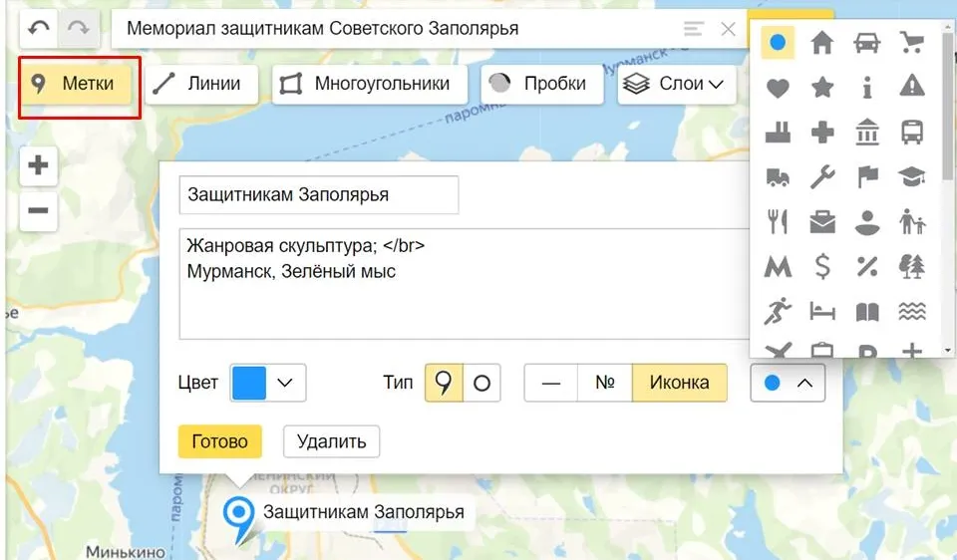Activate the Метки placemark tool

pos(77,84)
